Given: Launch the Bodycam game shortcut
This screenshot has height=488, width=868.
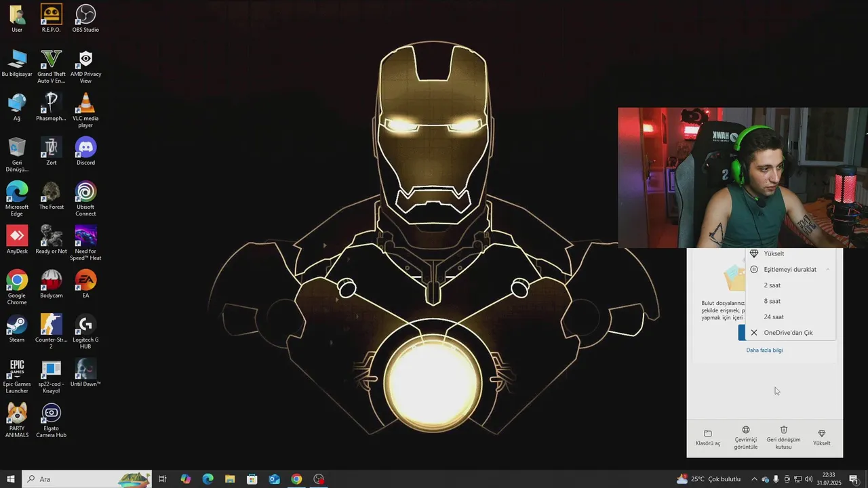Looking at the screenshot, I should [x=51, y=284].
